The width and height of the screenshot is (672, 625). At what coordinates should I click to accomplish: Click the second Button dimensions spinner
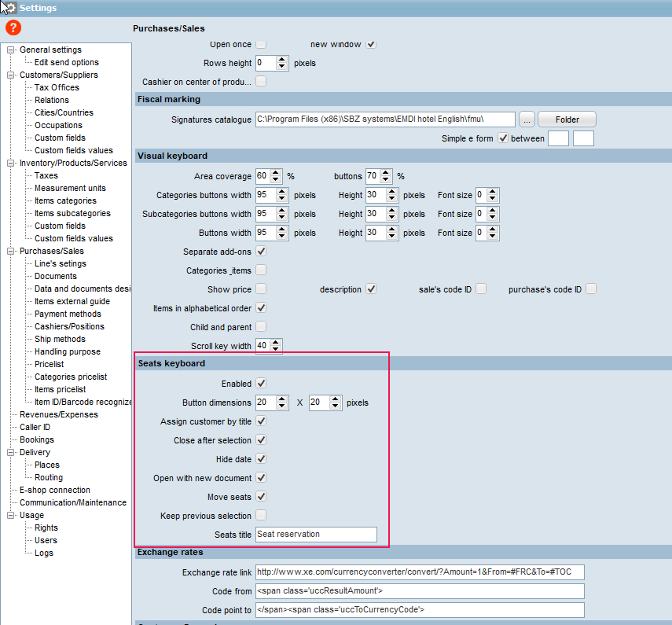[325, 403]
